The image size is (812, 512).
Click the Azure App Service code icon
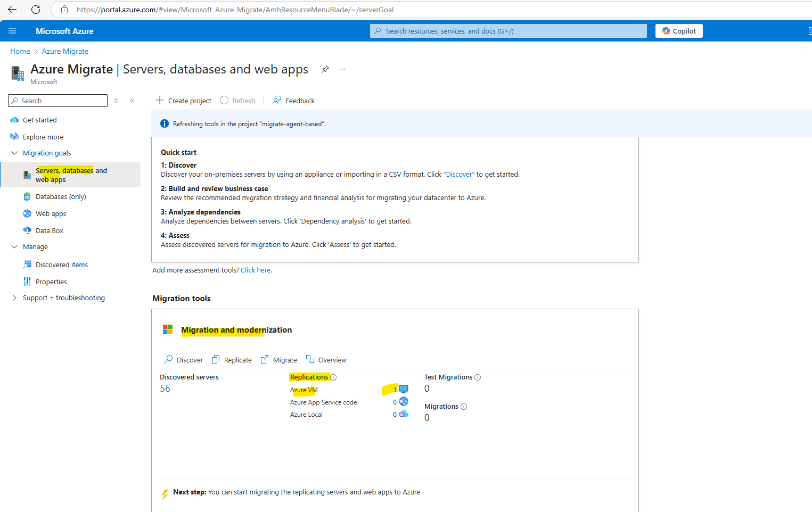(x=404, y=401)
